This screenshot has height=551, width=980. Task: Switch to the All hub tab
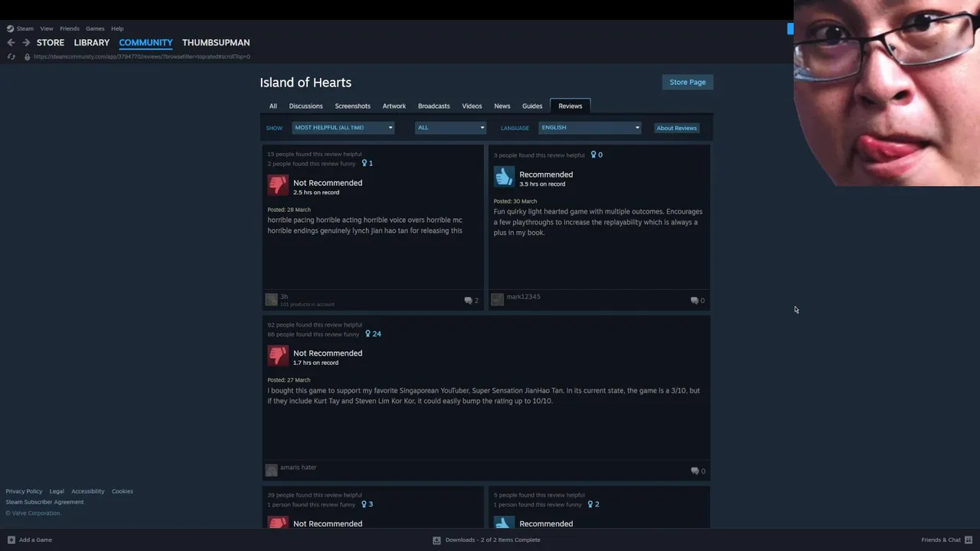[273, 106]
